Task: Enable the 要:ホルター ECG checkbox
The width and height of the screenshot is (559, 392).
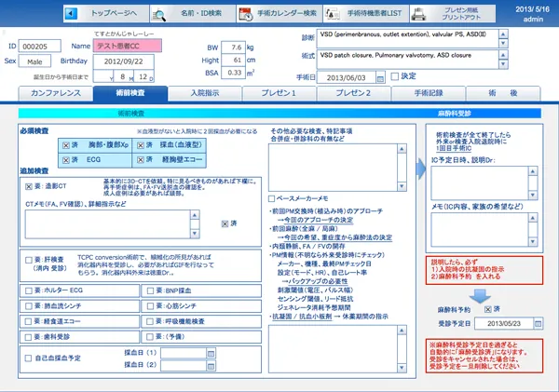Action: [29, 291]
